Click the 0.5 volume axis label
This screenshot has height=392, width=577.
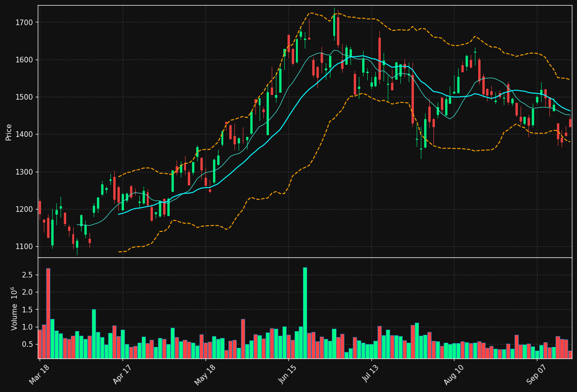(27, 345)
